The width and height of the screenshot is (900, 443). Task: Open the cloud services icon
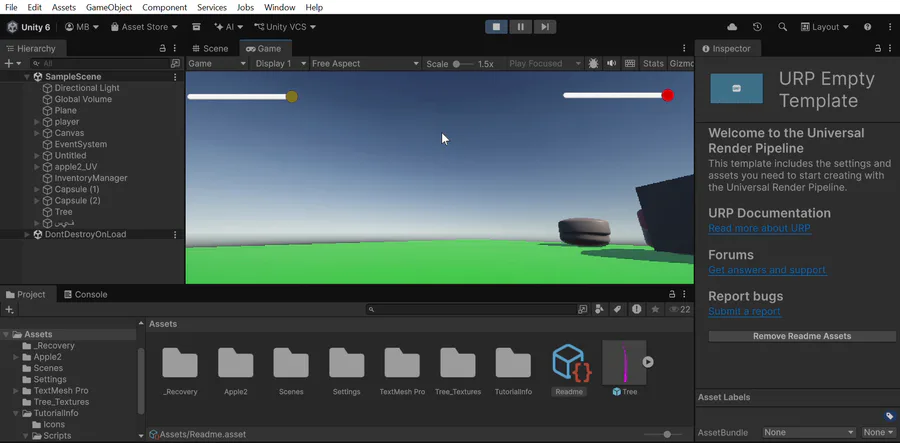pyautogui.click(x=732, y=27)
